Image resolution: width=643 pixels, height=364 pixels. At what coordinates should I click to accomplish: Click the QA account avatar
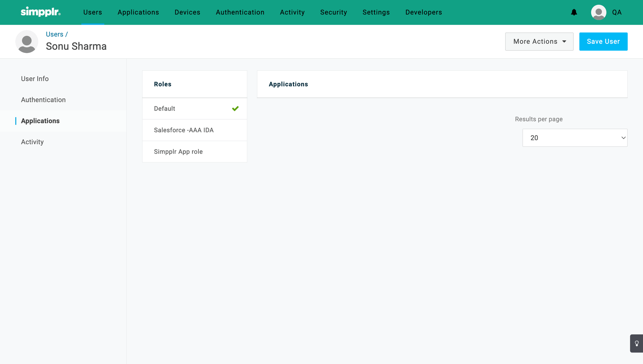[599, 12]
